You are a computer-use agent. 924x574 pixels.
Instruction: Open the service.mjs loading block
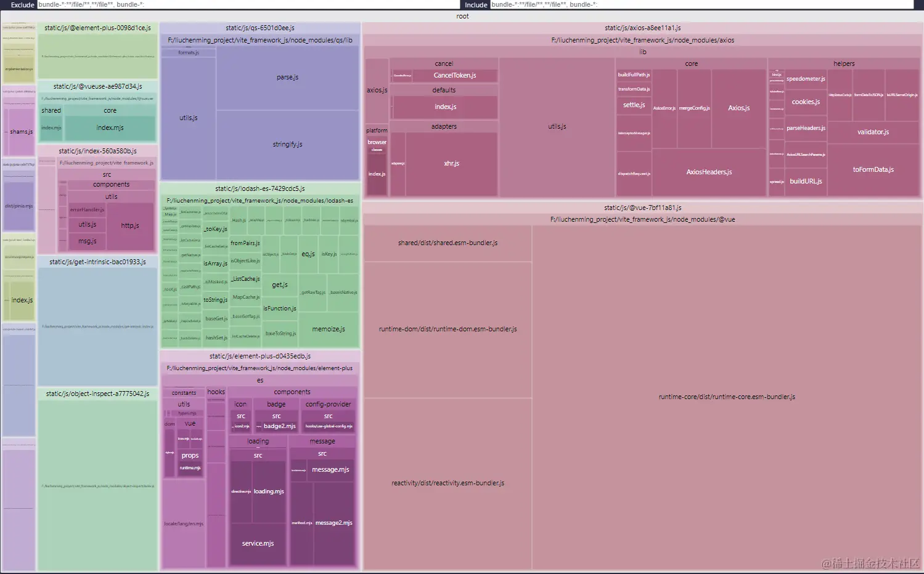tap(258, 544)
